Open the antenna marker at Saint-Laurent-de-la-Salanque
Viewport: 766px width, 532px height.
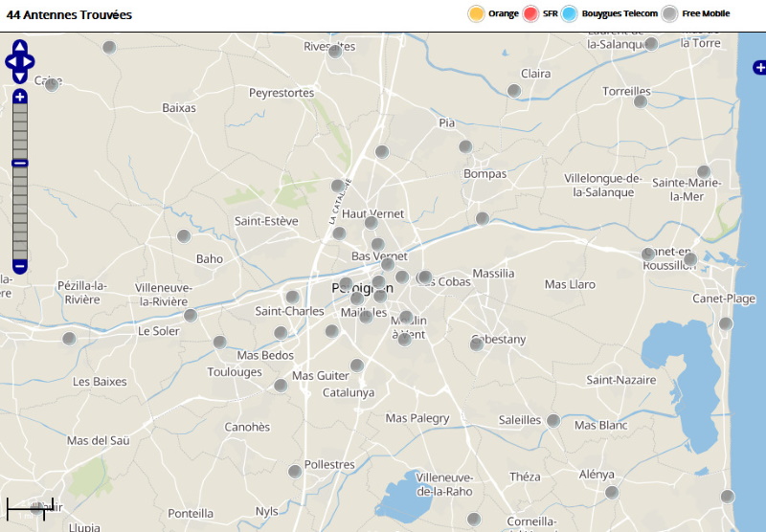pyautogui.click(x=651, y=44)
